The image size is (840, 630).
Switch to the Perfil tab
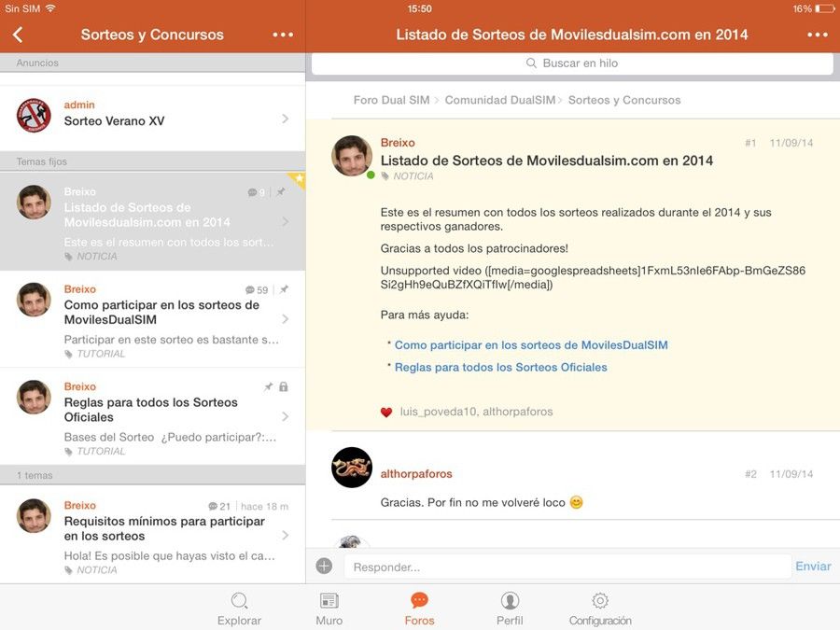510,609
